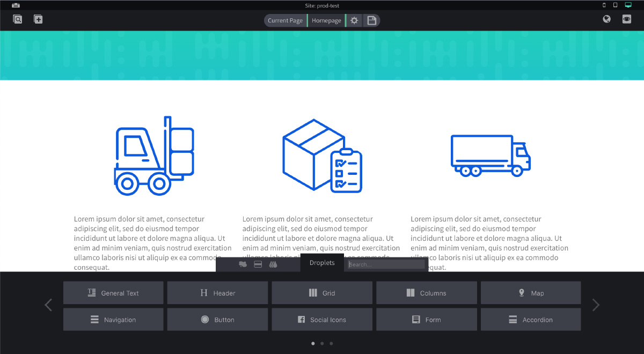644x354 pixels.
Task: Click the page search icon in top-left
Action: tap(18, 19)
